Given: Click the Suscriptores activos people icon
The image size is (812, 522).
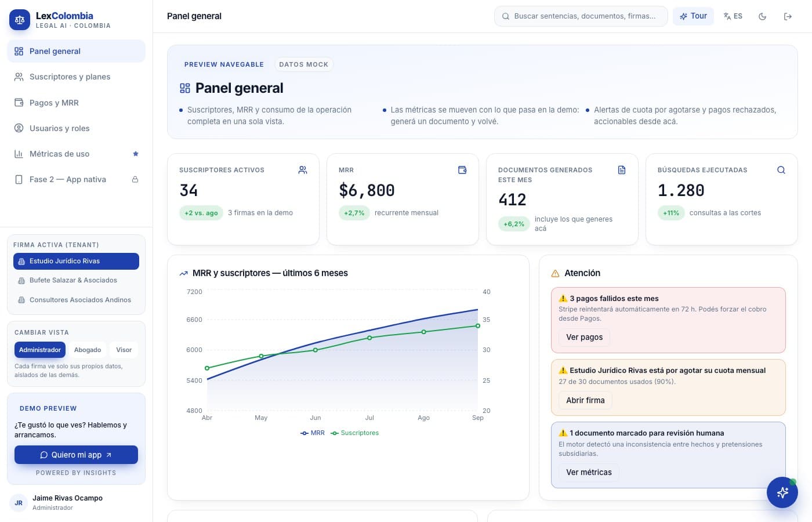Looking at the screenshot, I should (x=303, y=170).
